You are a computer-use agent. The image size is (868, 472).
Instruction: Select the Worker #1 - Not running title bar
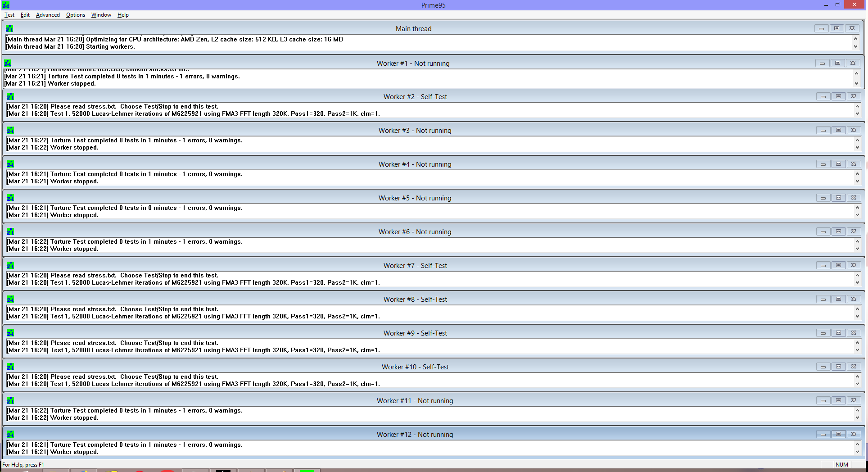pos(413,63)
